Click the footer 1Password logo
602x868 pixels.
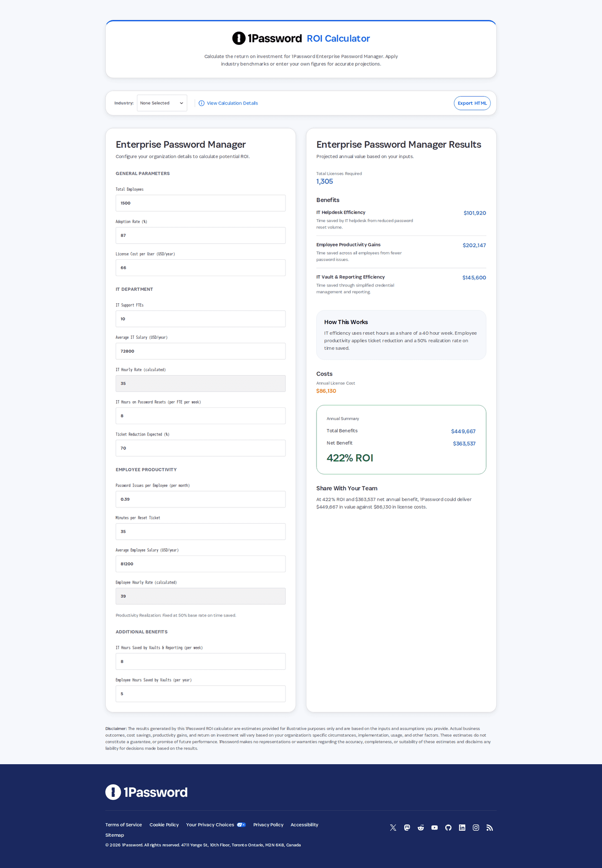pos(146,792)
